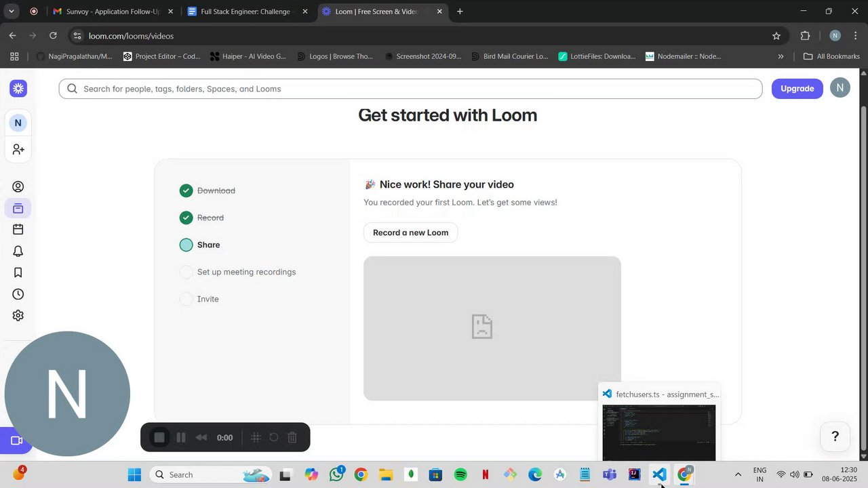Open Netflix from the taskbar
This screenshot has width=868, height=488.
486,474
